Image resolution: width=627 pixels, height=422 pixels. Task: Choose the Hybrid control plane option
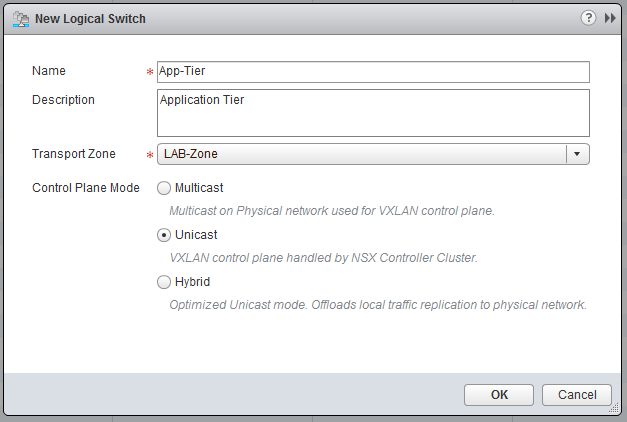[x=164, y=283]
